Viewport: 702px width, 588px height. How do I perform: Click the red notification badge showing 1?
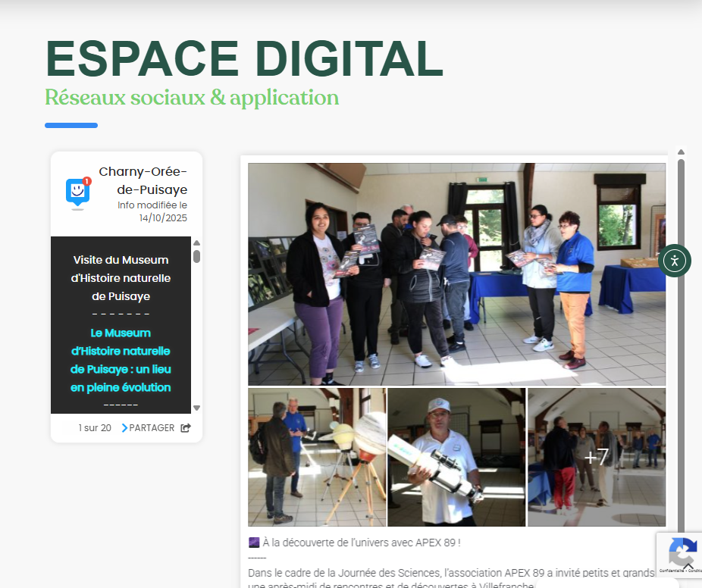pos(87,182)
